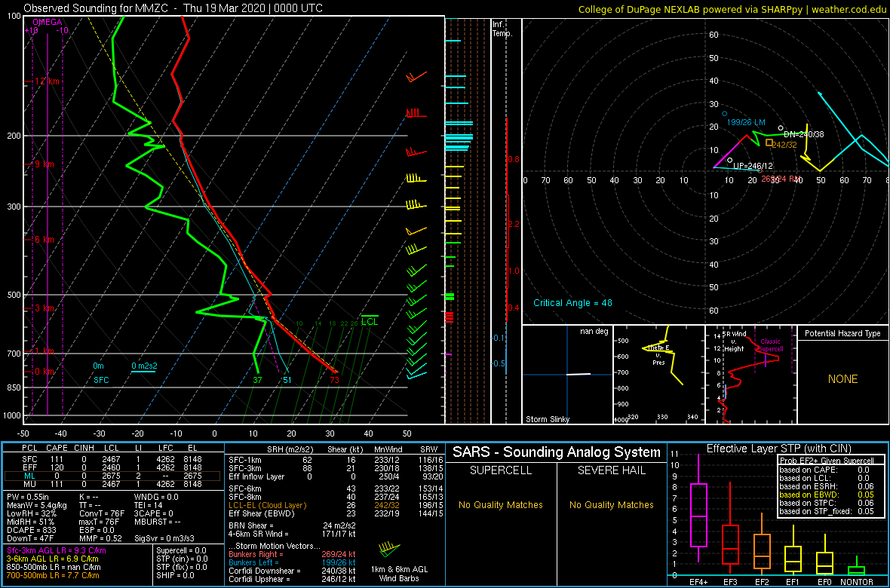This screenshot has width=890, height=588.
Task: Click the 12 km height marker
Action: coord(45,81)
